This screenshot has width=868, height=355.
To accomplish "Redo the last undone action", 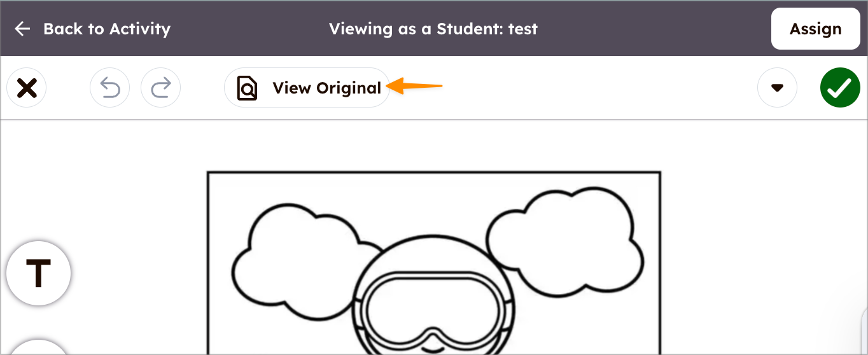I will click(x=160, y=88).
